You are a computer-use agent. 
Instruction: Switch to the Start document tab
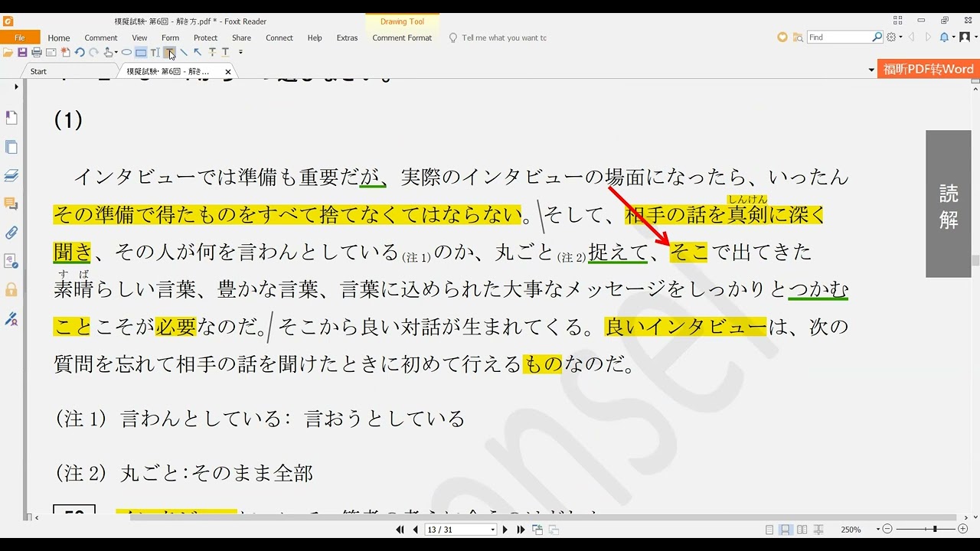click(38, 71)
